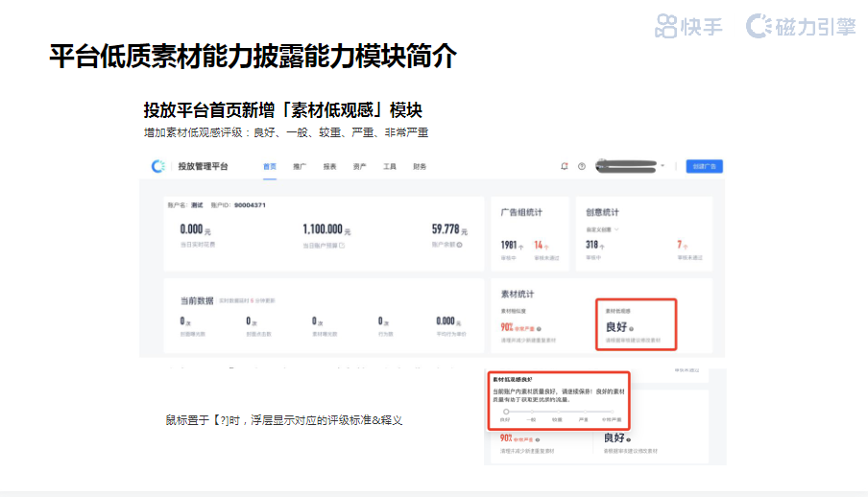Click info icon beside 账户余额

pyautogui.click(x=460, y=245)
